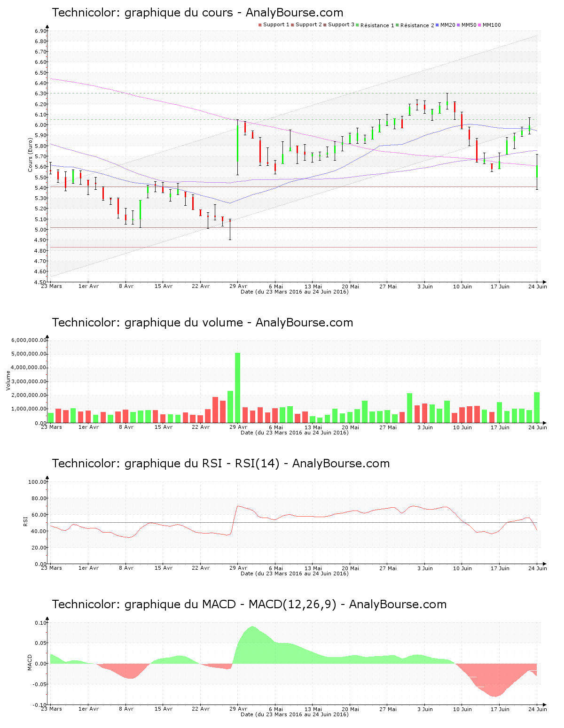Select the RSI(14) chart title
The height and width of the screenshot is (728, 564).
point(220,464)
